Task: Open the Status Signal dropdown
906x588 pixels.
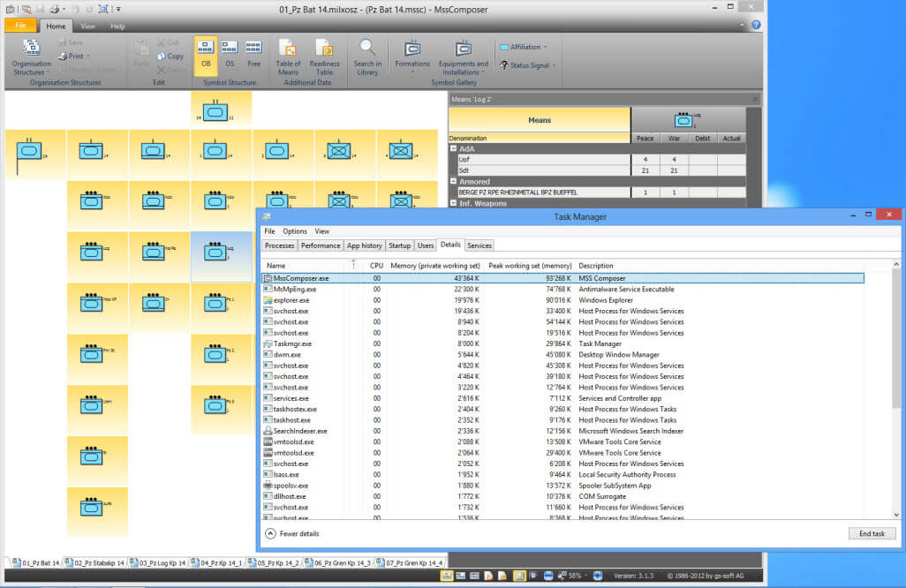Action: click(527, 65)
